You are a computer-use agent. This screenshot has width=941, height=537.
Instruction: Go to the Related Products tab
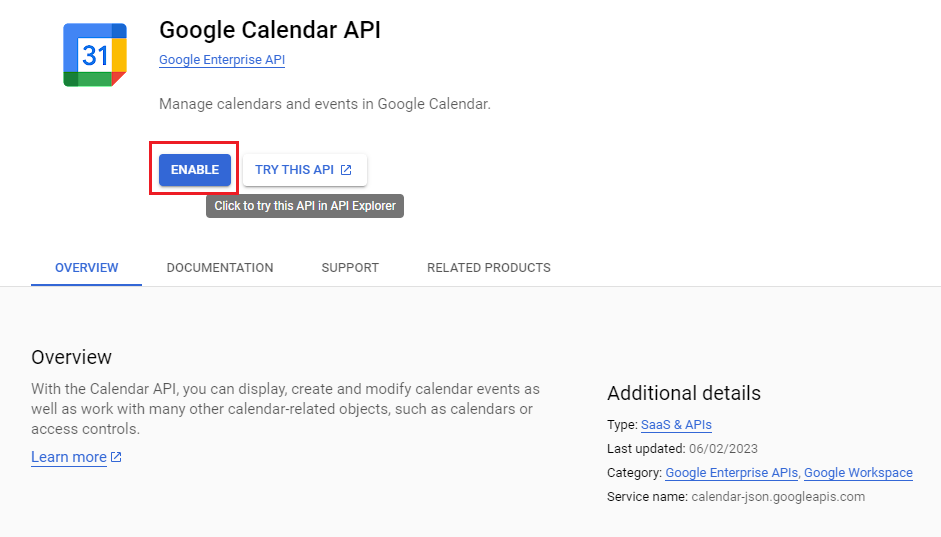pyautogui.click(x=489, y=268)
